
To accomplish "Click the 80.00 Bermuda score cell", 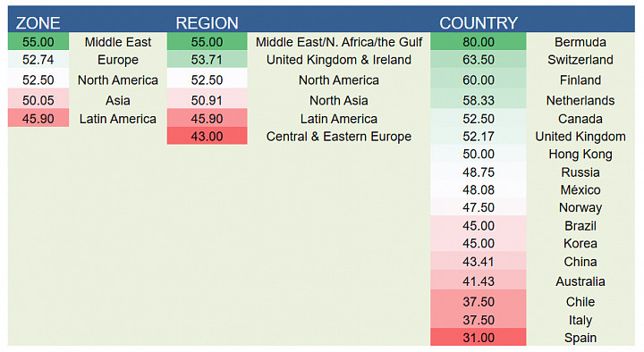I will (x=478, y=42).
